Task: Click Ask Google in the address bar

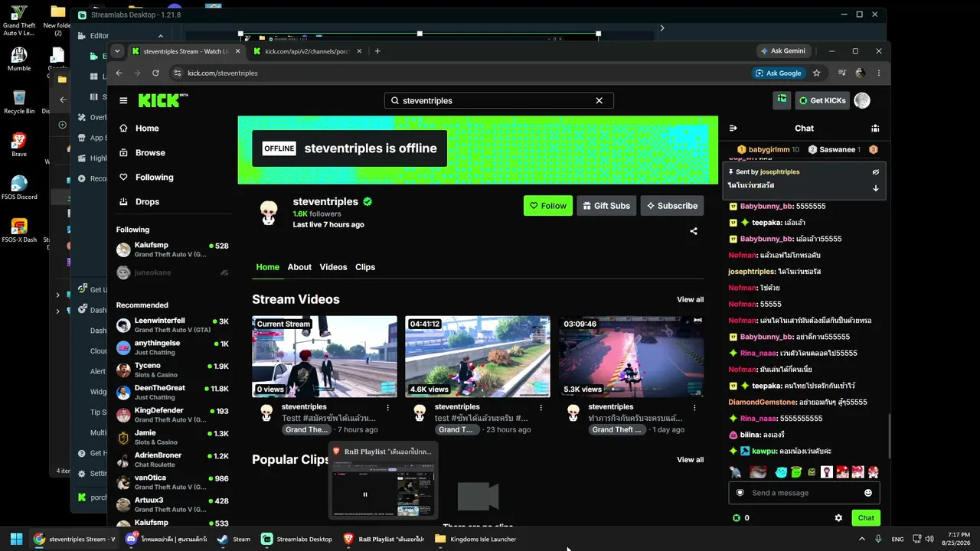Action: point(779,73)
